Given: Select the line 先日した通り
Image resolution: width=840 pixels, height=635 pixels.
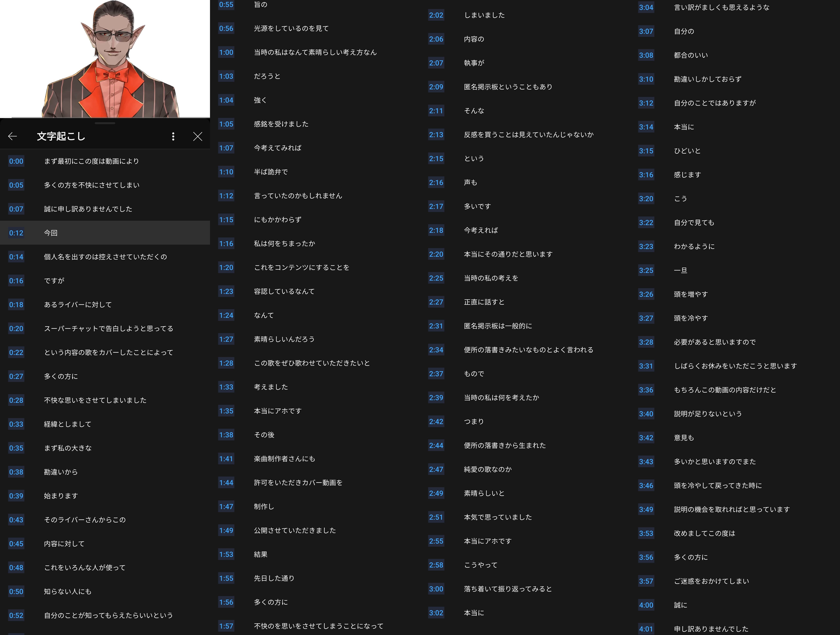Looking at the screenshot, I should (274, 578).
